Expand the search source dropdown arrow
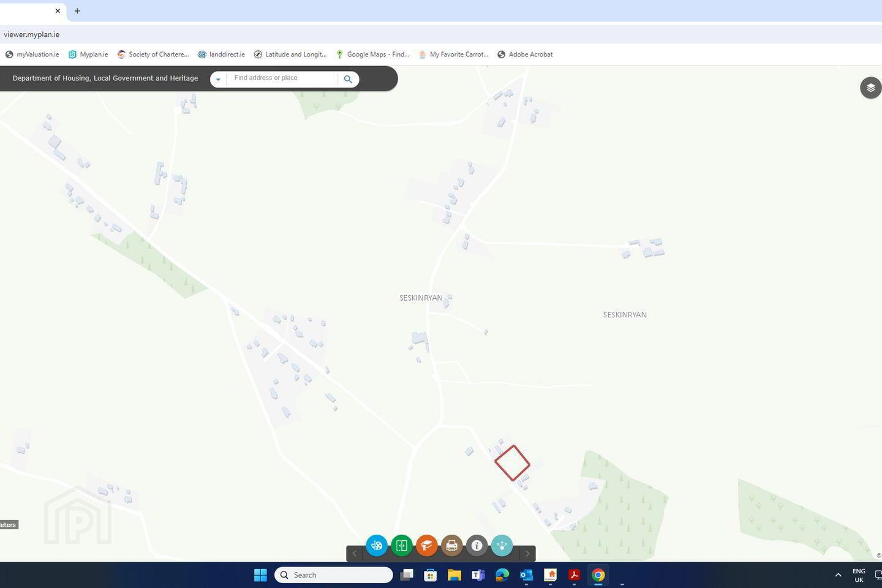The height and width of the screenshot is (588, 882). click(x=218, y=79)
